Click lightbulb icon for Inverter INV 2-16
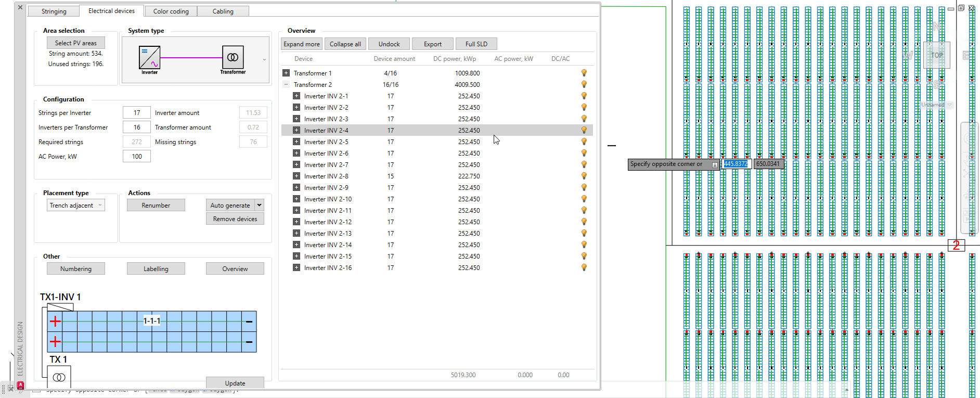Viewport: 980px width, 398px height. tap(584, 267)
